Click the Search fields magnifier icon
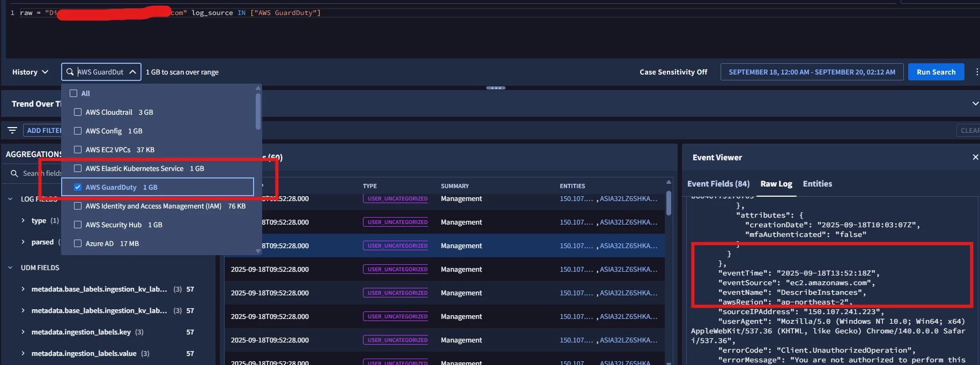 coord(14,173)
